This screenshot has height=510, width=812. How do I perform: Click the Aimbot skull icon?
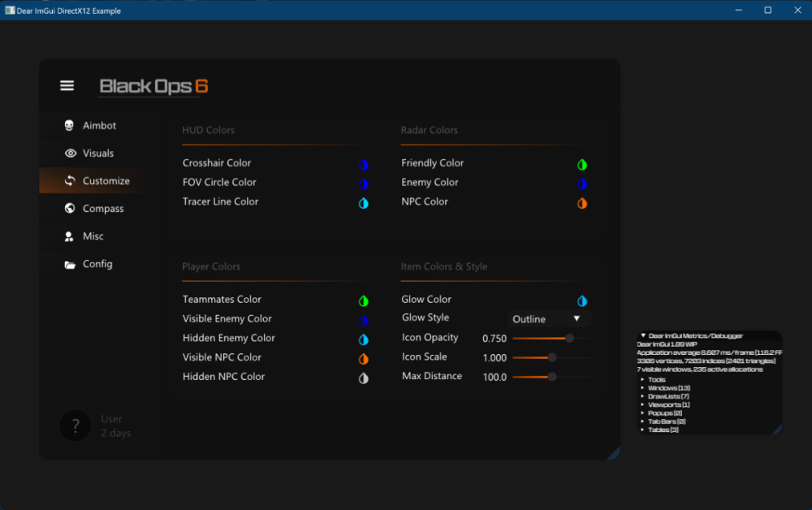point(70,126)
